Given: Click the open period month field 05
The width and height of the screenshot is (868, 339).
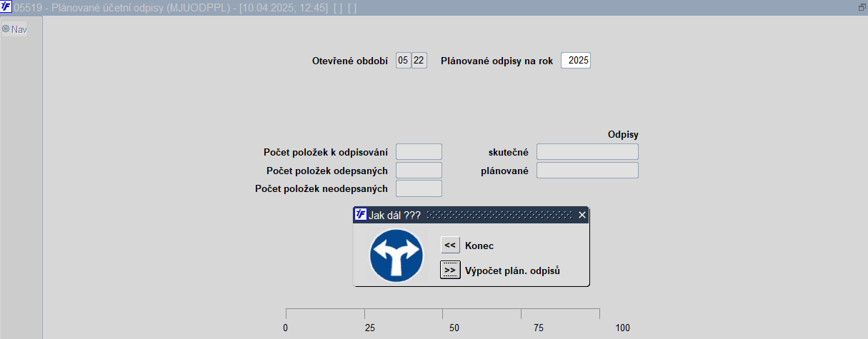Looking at the screenshot, I should [x=403, y=61].
